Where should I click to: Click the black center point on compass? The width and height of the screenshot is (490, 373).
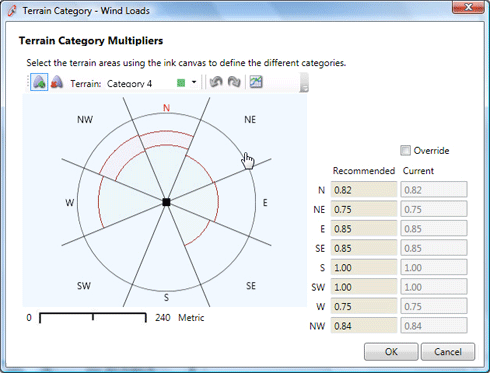(x=166, y=202)
